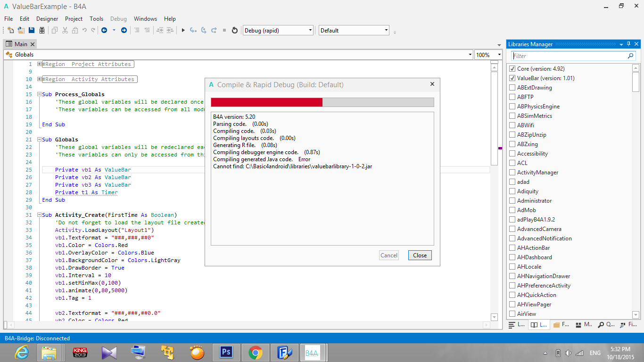The height and width of the screenshot is (362, 644).
Task: Navigate backward with the blue left-arrow icon
Action: click(104, 30)
